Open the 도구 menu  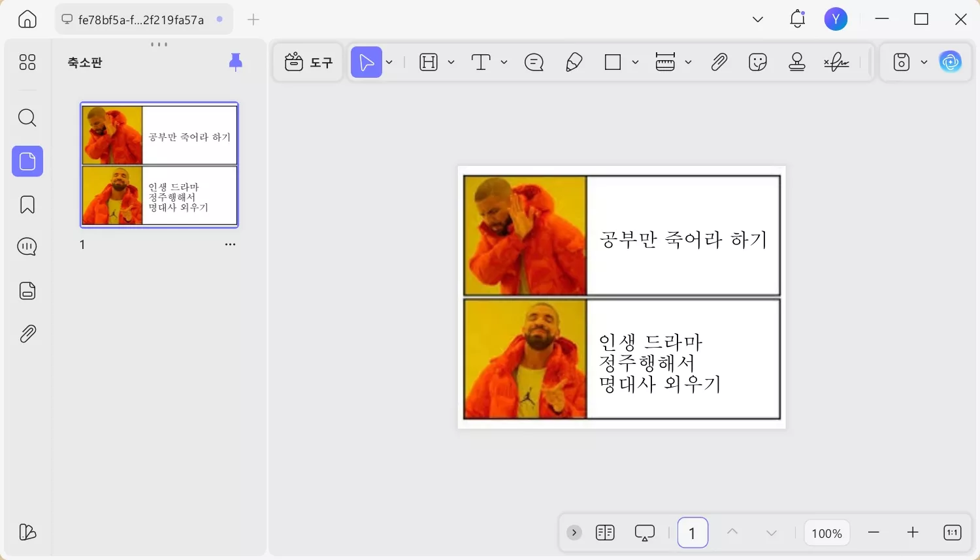307,61
